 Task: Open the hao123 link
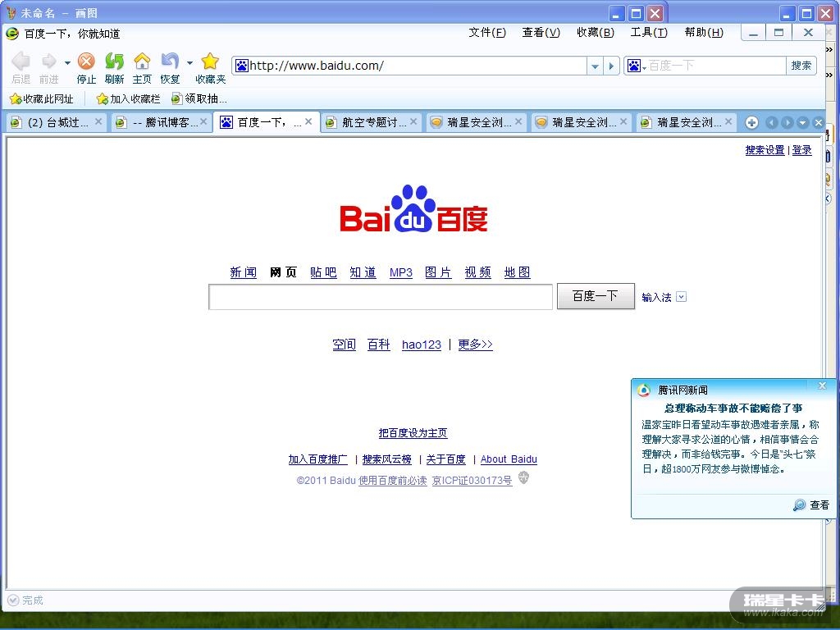tap(422, 345)
